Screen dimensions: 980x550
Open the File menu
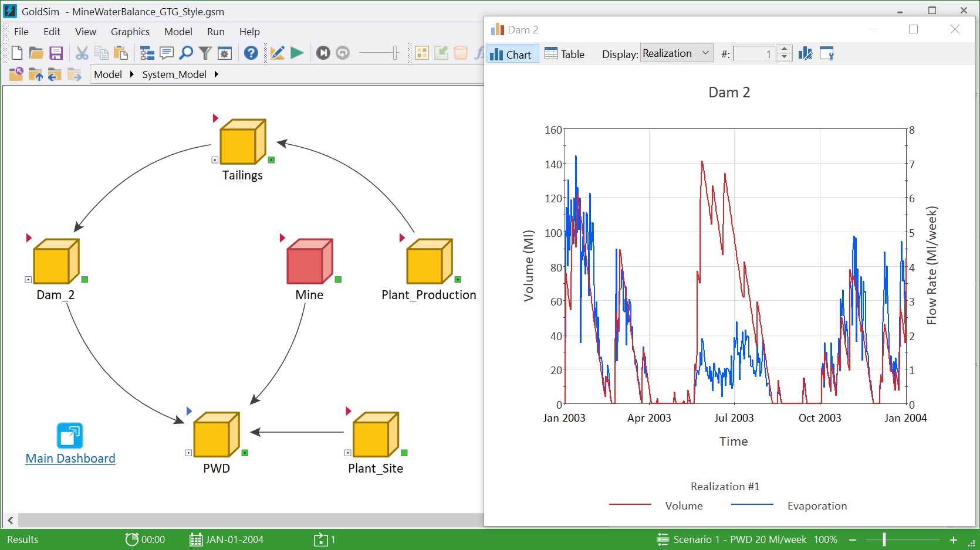pos(21,32)
